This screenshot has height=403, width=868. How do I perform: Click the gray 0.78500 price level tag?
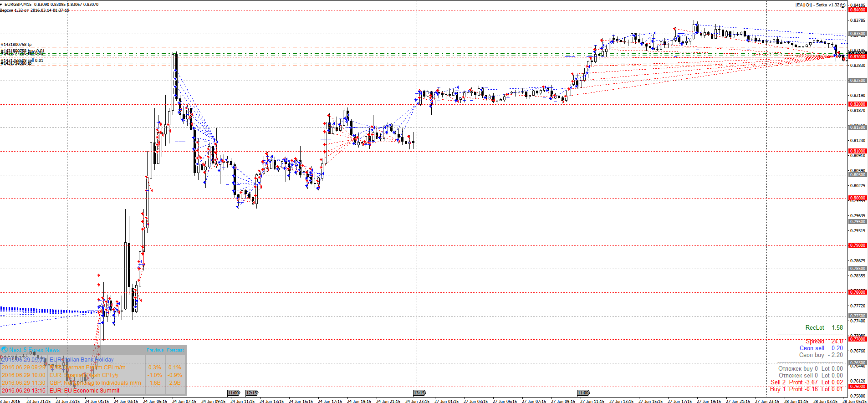858,269
